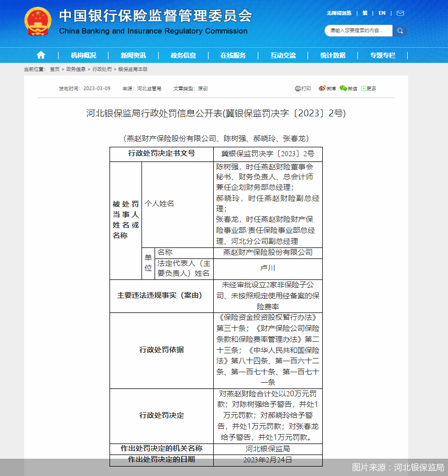Image resolution: width=448 pixels, height=476 pixels.
Task: Click authority cell 河北银保监局
Action: point(268,449)
